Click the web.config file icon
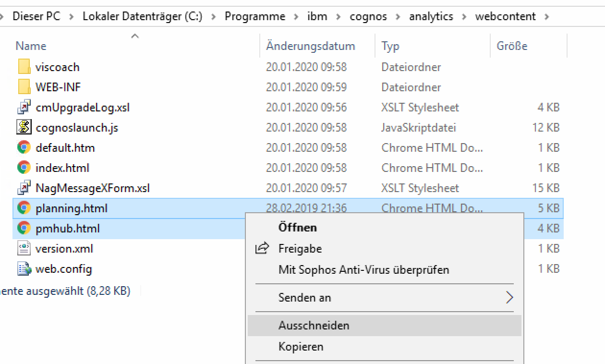Screen dimensions: 605x364 coord(24,268)
